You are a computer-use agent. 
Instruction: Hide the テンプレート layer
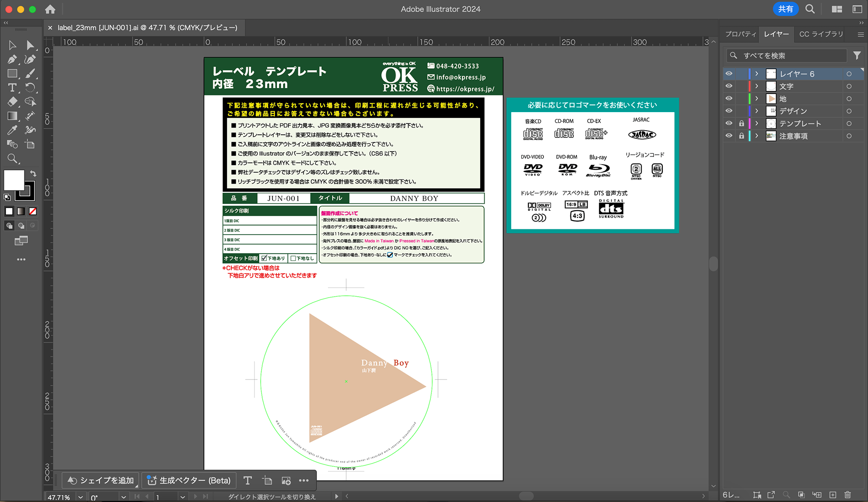pos(729,123)
